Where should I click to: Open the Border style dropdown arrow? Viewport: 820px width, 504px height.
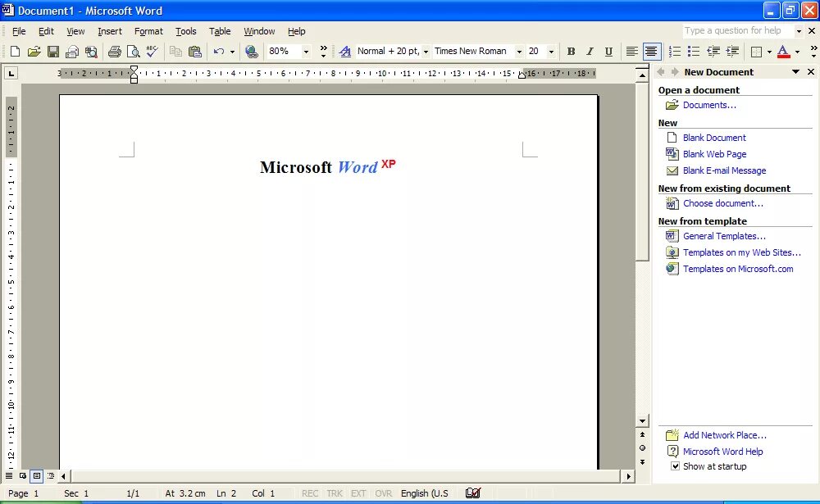pos(769,52)
